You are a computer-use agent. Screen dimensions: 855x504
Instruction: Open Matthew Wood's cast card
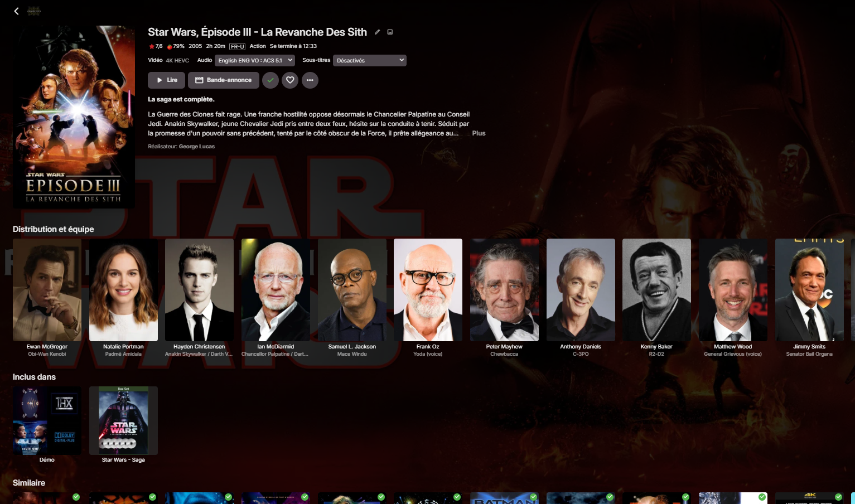click(733, 298)
